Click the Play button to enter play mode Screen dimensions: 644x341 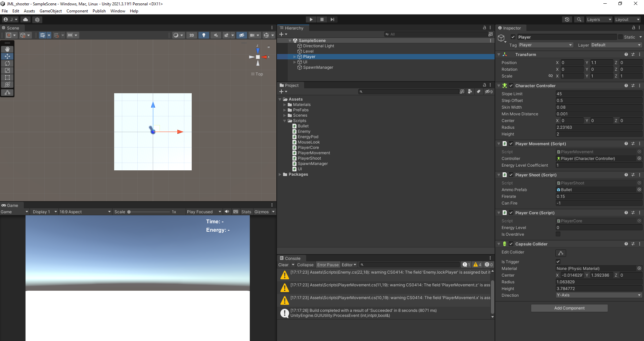tap(311, 19)
